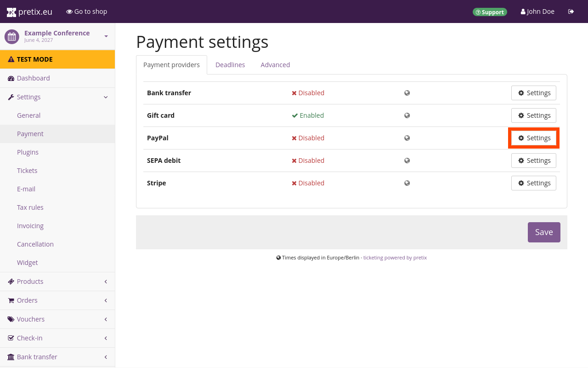The height and width of the screenshot is (368, 588).
Task: Click the wrench icon beside Settings
Action: pos(11,97)
